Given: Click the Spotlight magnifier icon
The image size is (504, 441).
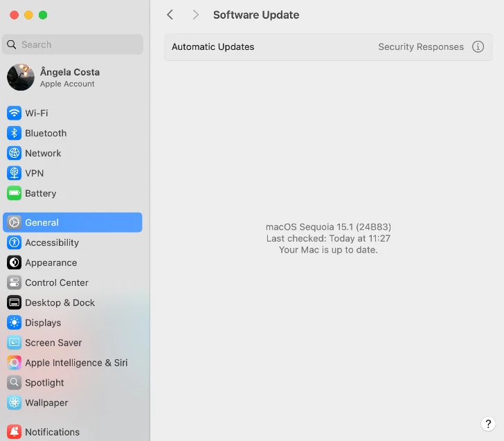Looking at the screenshot, I should click(x=14, y=382).
